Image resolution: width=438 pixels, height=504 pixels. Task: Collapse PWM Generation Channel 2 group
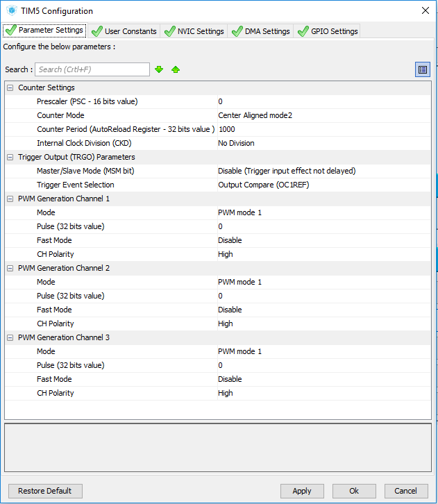pyautogui.click(x=10, y=269)
